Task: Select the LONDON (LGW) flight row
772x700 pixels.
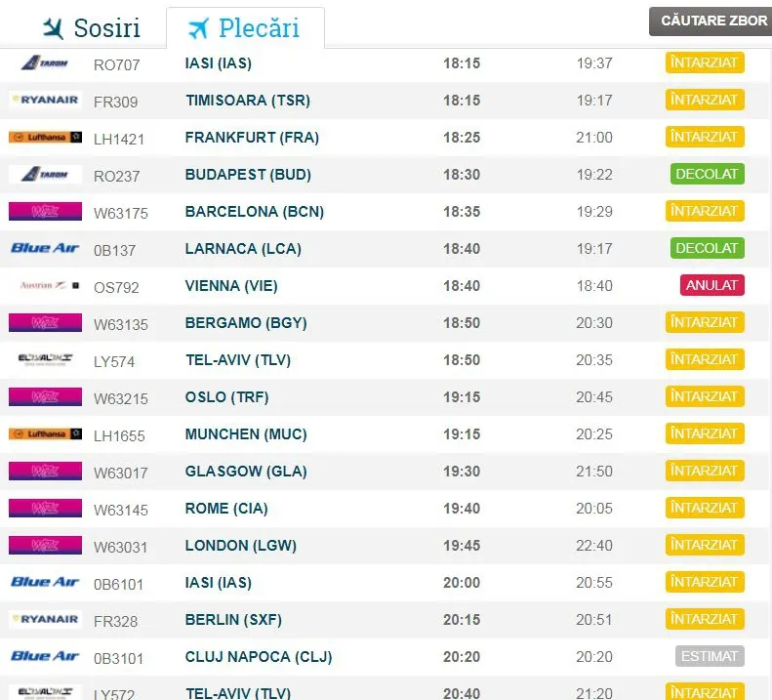Action: tap(386, 546)
